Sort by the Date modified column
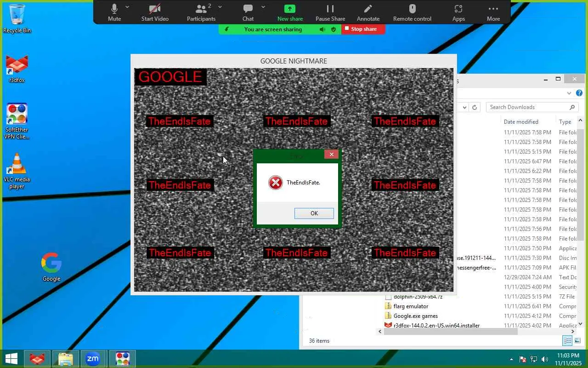This screenshot has width=588, height=368. [x=521, y=122]
